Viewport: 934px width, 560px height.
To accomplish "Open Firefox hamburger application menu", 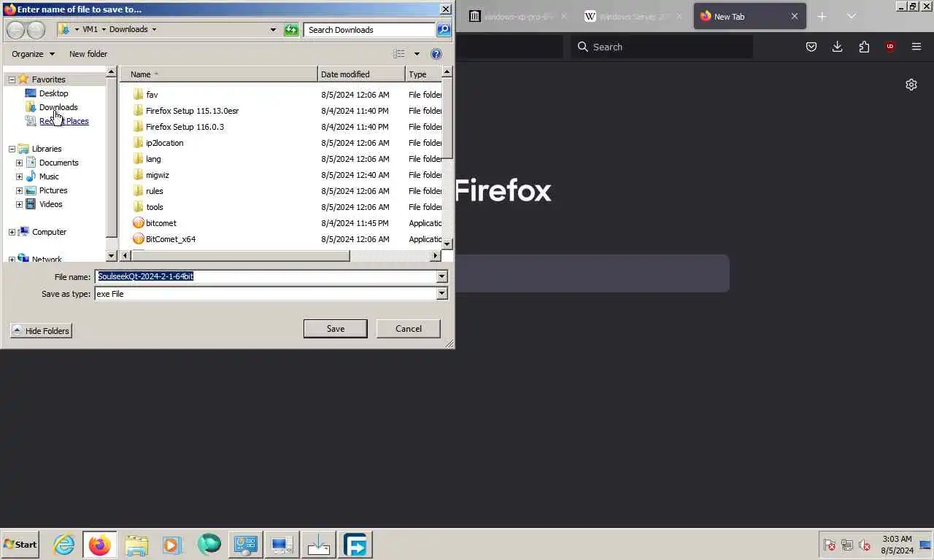I will (x=916, y=47).
